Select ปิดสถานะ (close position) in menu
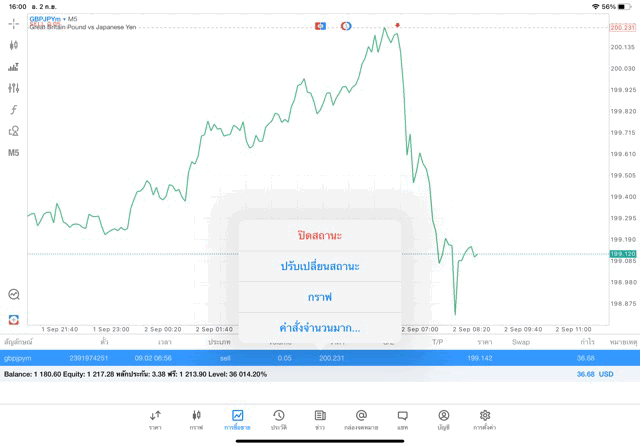 click(320, 236)
